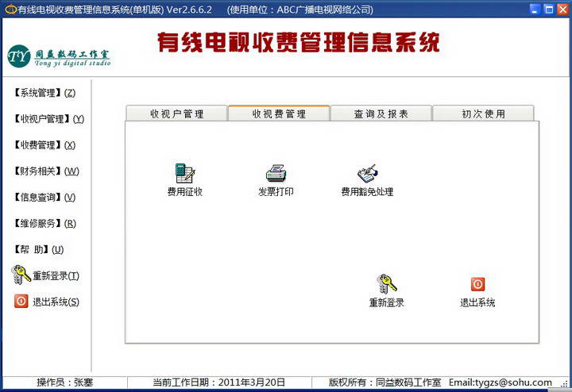Click the application icon in title bar
572x392 pixels.
click(10, 9)
